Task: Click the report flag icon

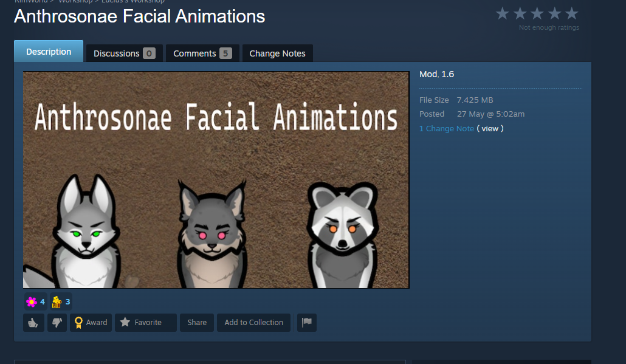Action: [306, 323]
